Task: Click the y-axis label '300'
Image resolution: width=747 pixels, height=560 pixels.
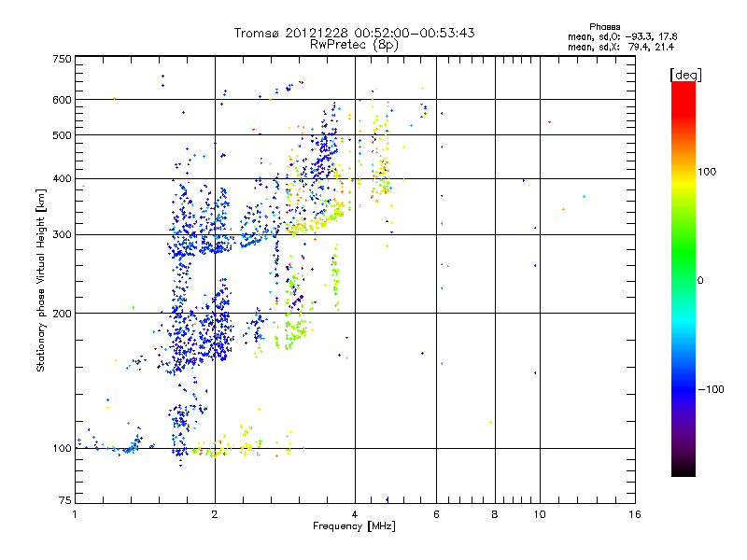Action: pyautogui.click(x=62, y=235)
